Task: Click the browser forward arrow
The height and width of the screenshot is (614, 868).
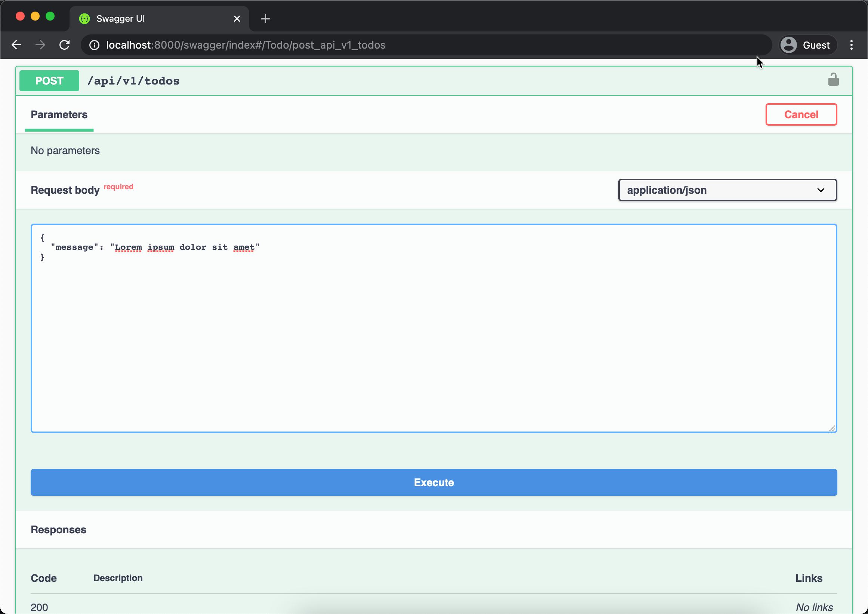Action: [x=40, y=45]
